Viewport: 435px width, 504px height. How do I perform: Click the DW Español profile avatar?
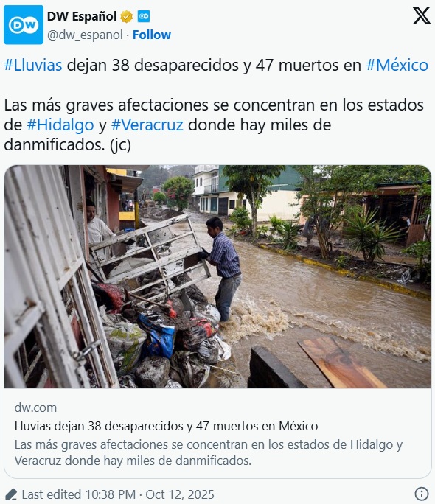(x=24, y=25)
